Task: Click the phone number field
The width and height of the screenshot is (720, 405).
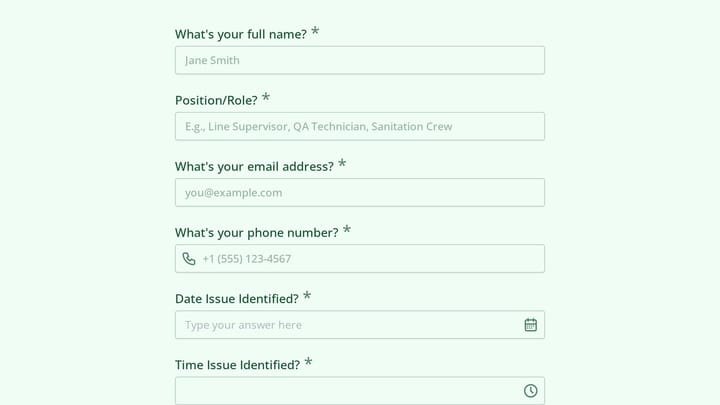Action: [360, 259]
